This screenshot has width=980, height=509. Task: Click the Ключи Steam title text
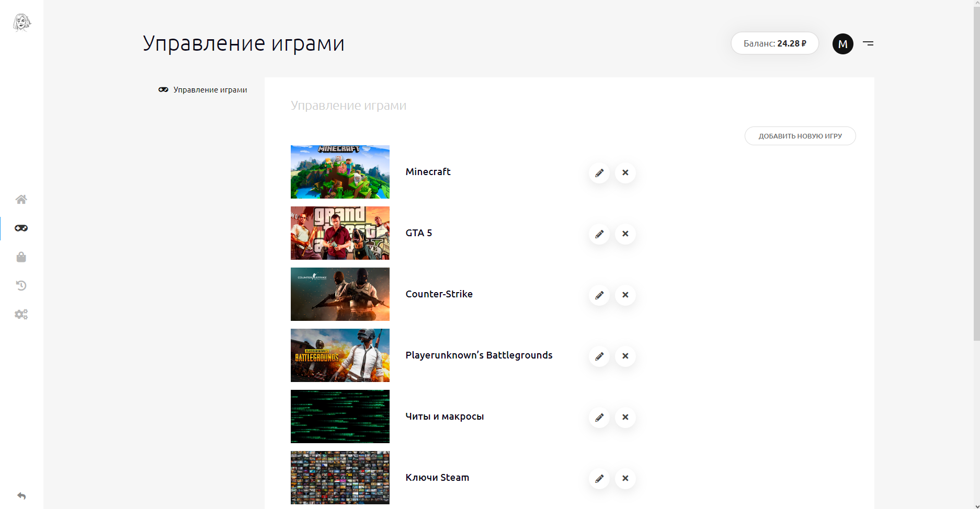click(x=437, y=478)
